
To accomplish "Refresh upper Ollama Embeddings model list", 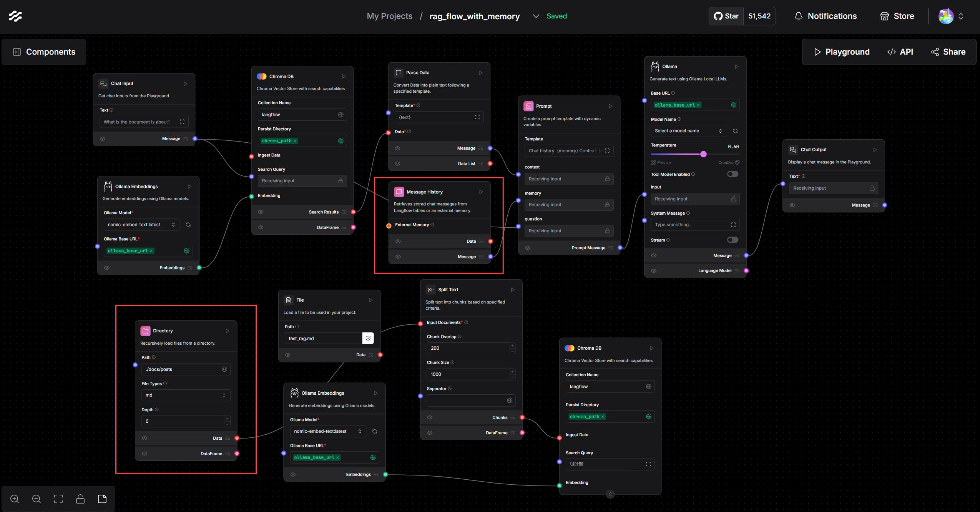I will coord(188,225).
